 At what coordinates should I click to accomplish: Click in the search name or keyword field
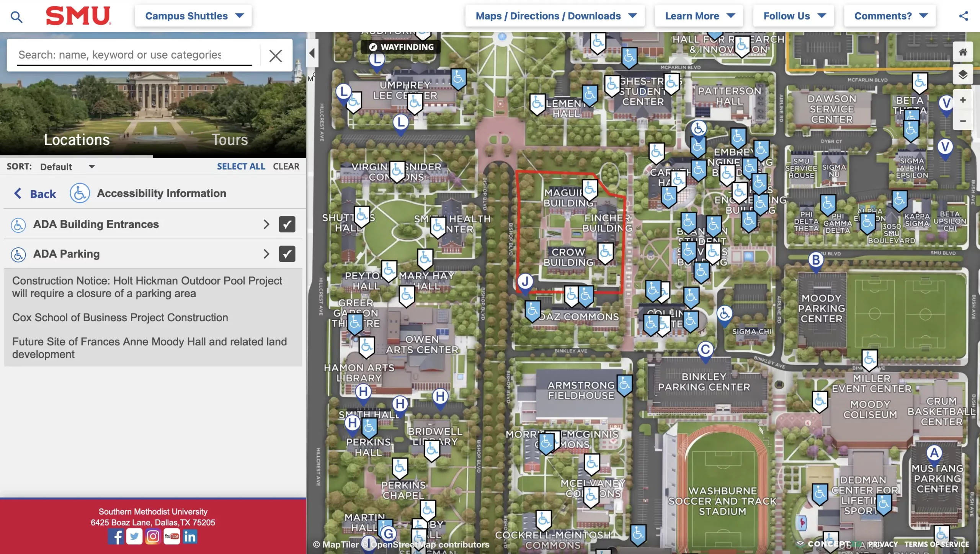tap(134, 55)
